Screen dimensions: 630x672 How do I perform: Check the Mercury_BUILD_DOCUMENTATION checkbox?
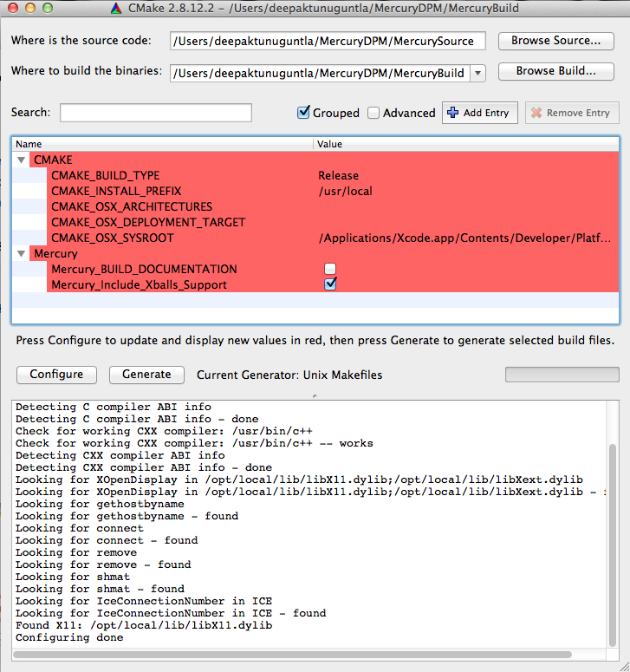(330, 269)
